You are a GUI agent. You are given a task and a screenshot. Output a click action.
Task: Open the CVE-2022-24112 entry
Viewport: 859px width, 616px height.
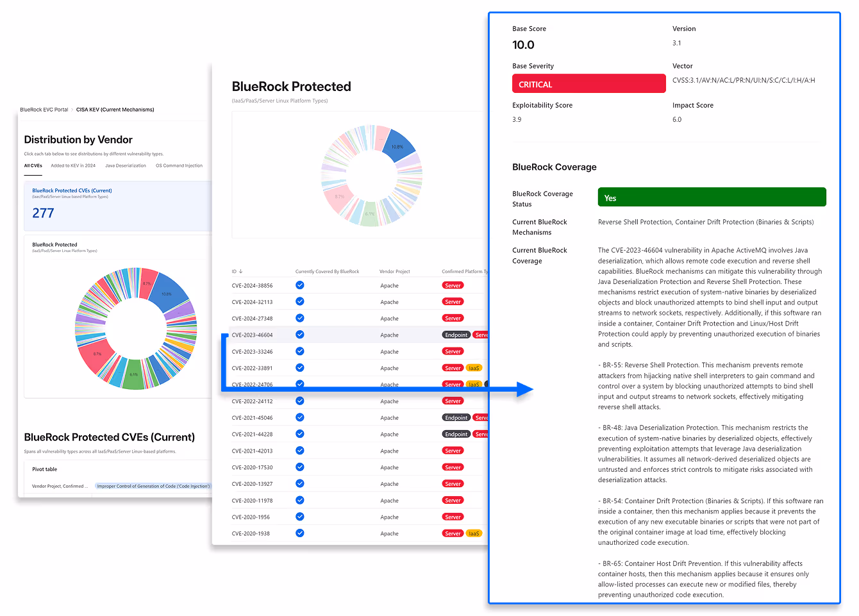252,401
